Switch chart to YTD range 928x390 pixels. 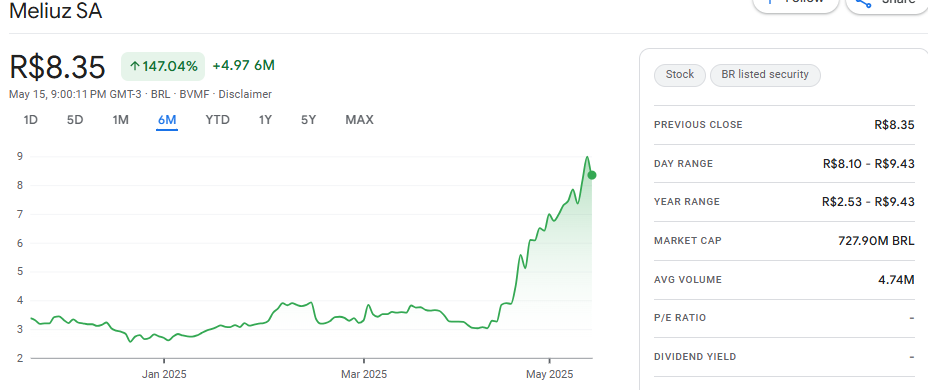click(x=218, y=120)
